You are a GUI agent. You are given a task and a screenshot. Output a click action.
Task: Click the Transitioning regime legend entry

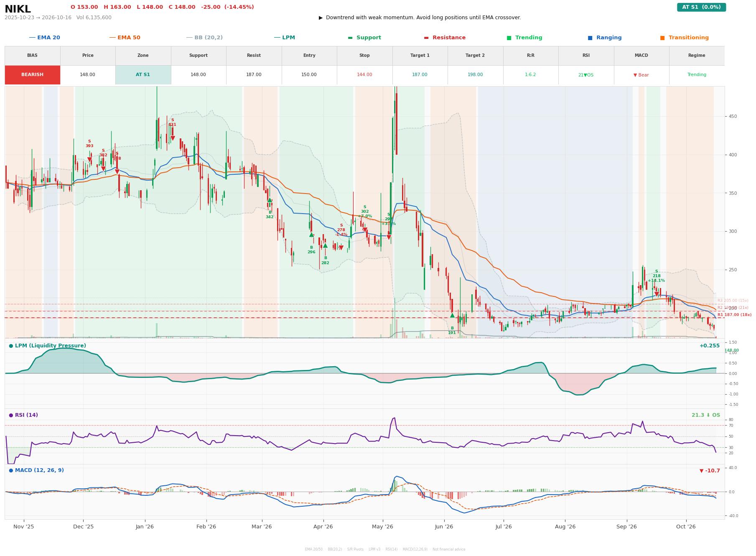click(x=684, y=38)
